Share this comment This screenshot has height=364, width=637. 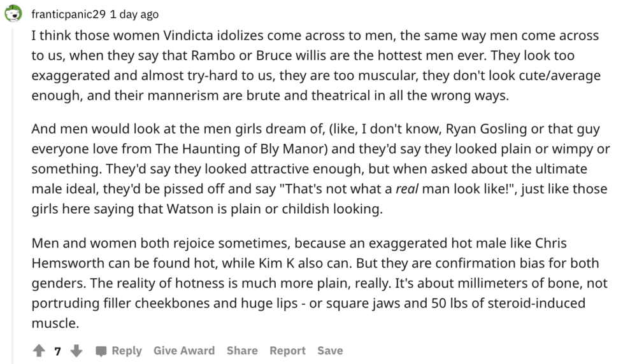pos(242,351)
